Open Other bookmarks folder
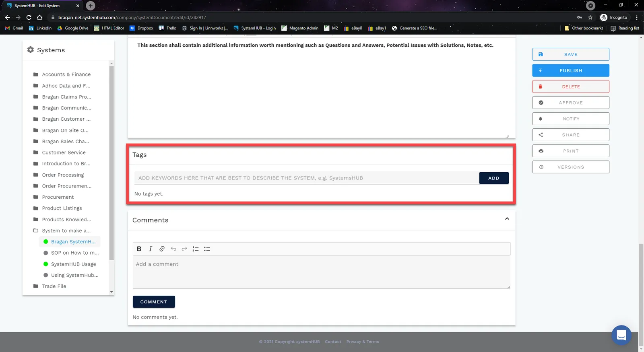This screenshot has height=352, width=644. 584,28
